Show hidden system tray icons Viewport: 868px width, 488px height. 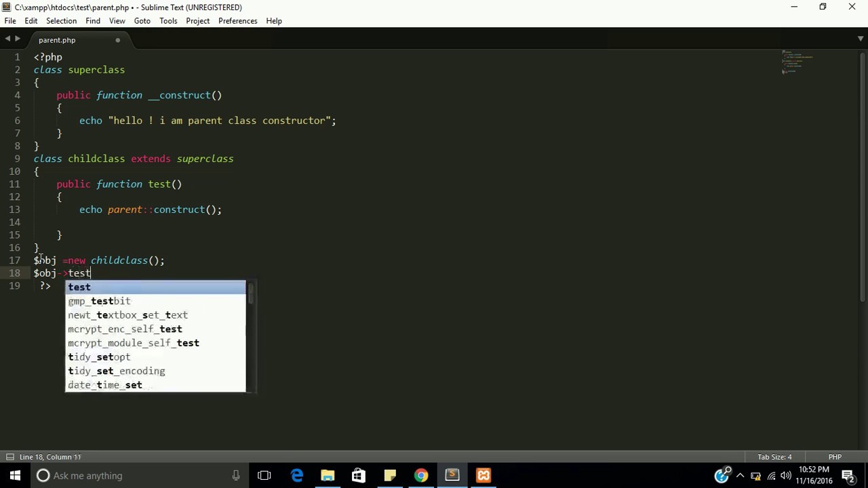click(x=741, y=476)
